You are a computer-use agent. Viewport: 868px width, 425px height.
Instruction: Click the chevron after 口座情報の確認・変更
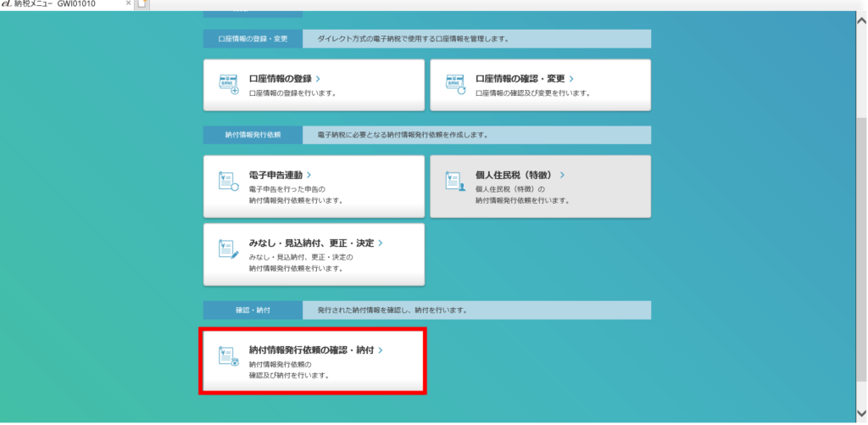click(571, 79)
